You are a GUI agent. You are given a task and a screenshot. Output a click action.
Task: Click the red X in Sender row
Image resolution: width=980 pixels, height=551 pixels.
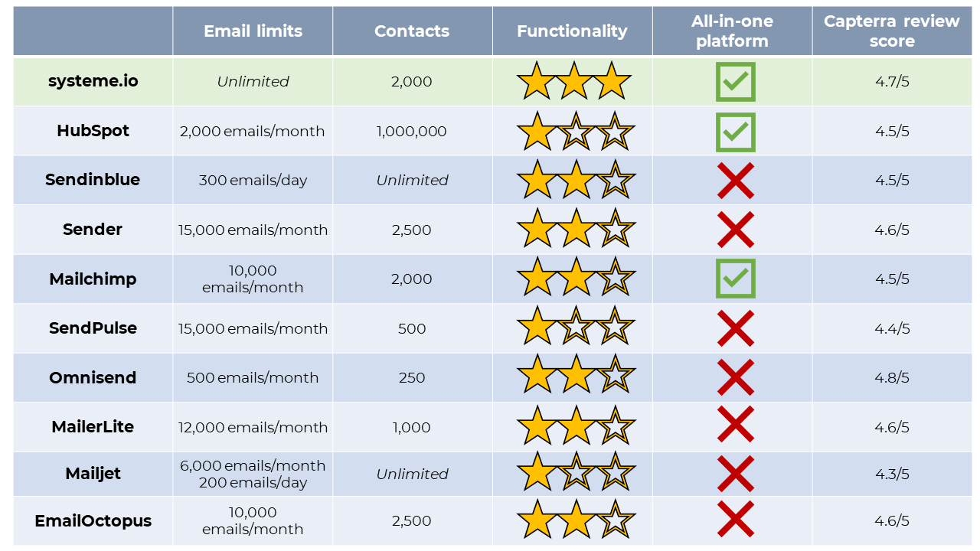(735, 230)
